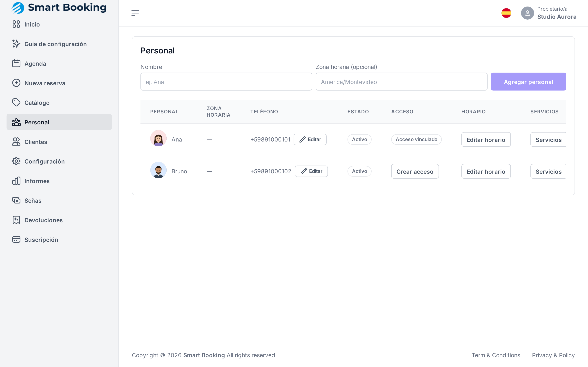Open the Devoluciones refund icon
The width and height of the screenshot is (588, 367).
[x=16, y=220]
